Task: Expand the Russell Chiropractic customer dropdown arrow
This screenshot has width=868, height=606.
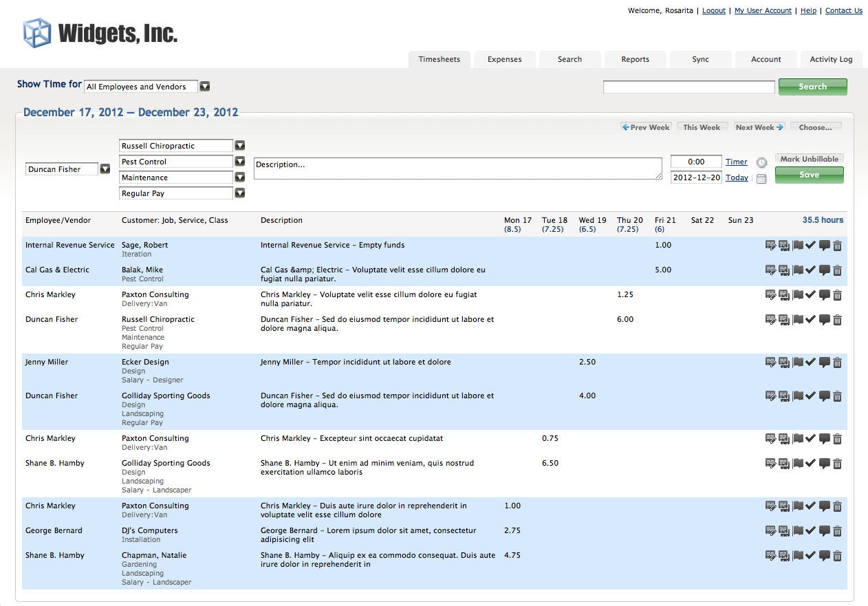Action: pyautogui.click(x=240, y=146)
